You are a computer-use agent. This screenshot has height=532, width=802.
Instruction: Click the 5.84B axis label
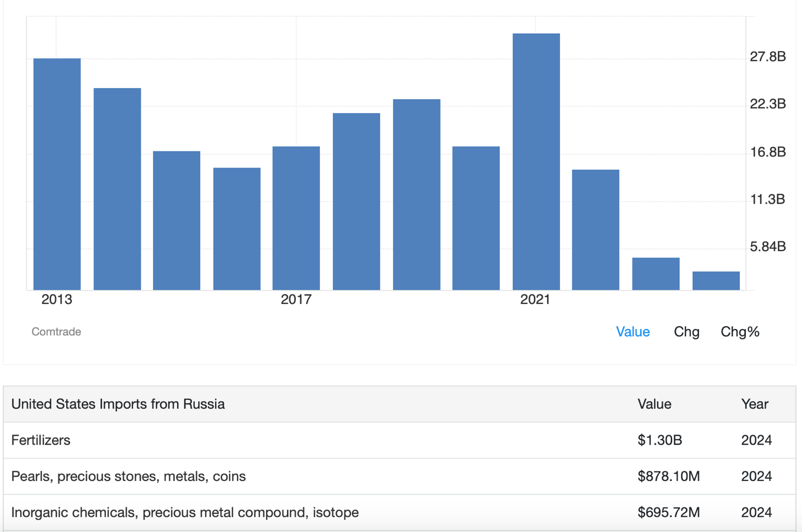(768, 247)
